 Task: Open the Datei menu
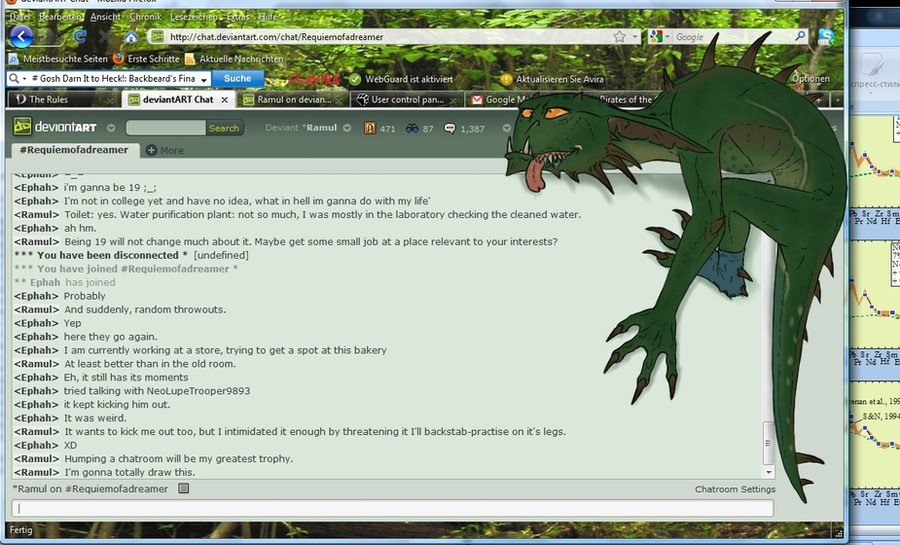point(19,17)
